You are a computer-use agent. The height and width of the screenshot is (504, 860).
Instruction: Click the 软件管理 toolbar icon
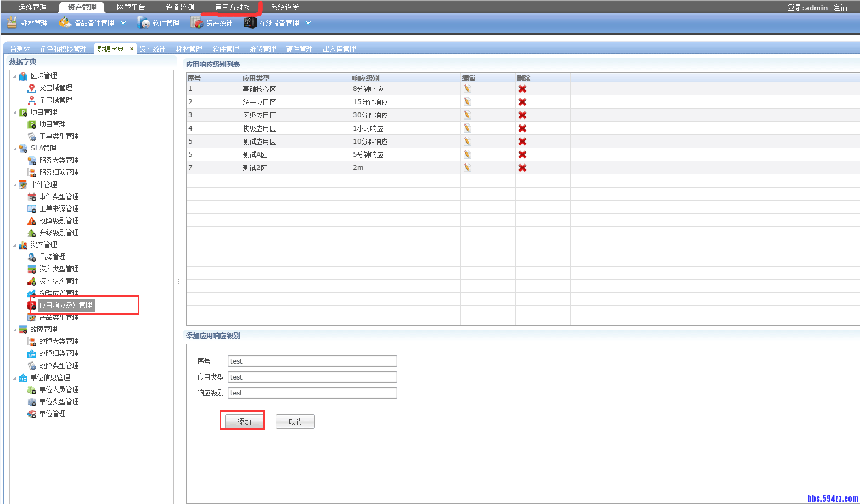click(159, 22)
